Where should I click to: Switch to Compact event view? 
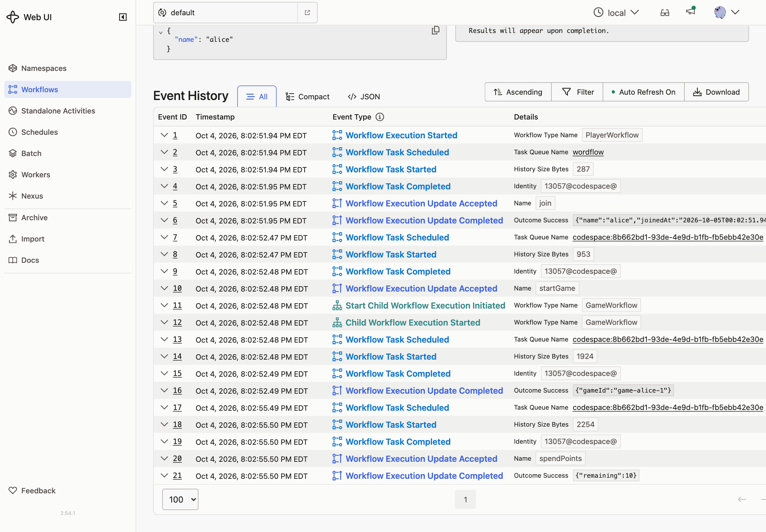click(307, 96)
